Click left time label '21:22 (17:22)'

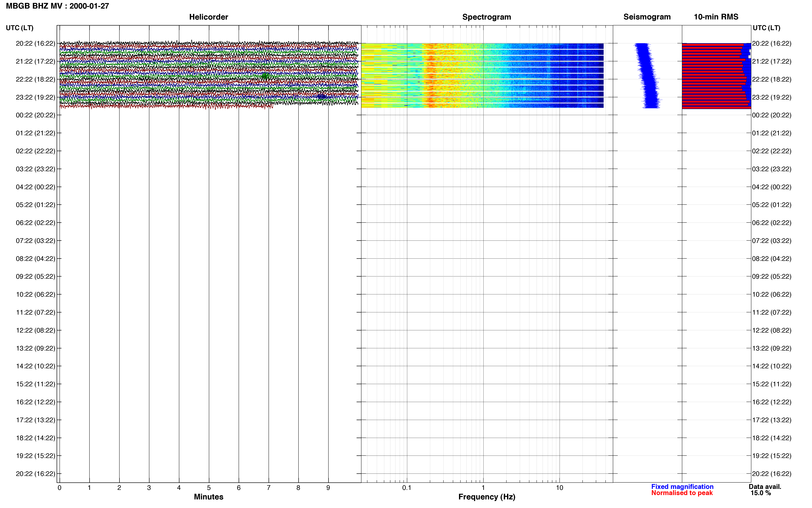(x=36, y=61)
